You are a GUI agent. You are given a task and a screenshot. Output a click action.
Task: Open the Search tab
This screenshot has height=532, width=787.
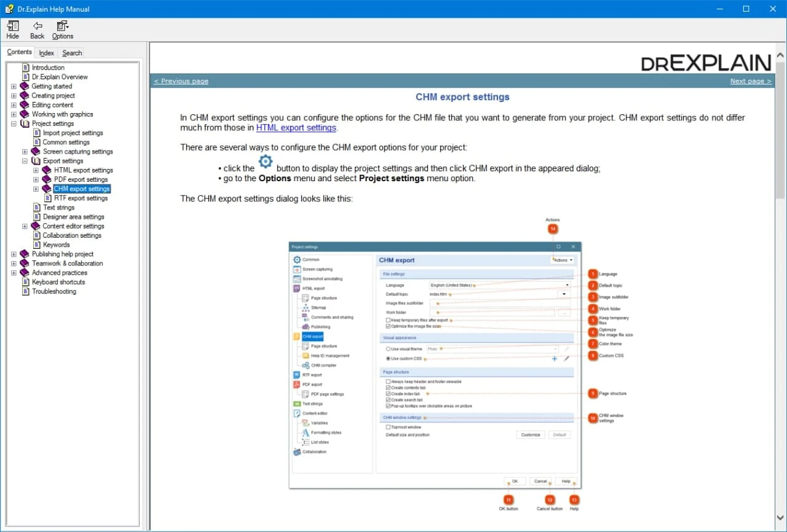coord(72,53)
